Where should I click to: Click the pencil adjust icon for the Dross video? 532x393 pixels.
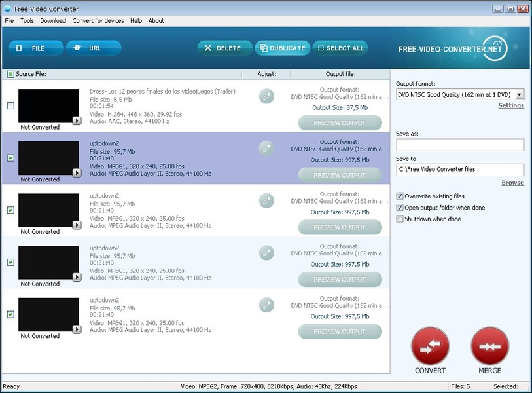(266, 96)
